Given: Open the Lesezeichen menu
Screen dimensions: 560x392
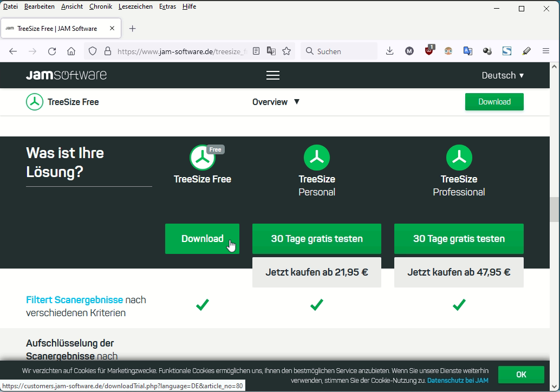Looking at the screenshot, I should 135,6.
